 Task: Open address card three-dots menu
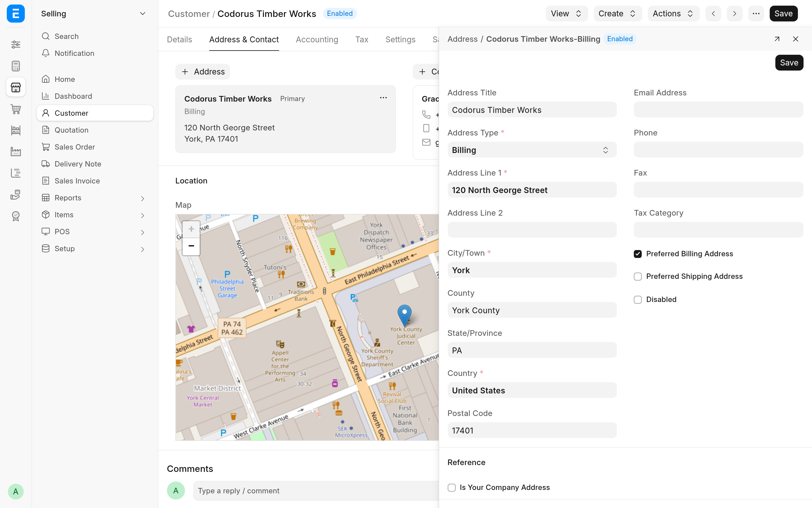(x=383, y=98)
